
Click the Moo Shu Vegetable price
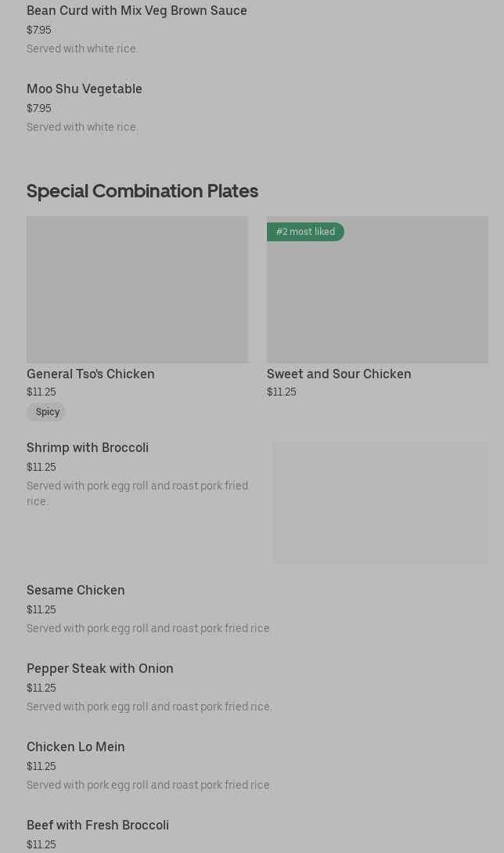pyautogui.click(x=39, y=109)
